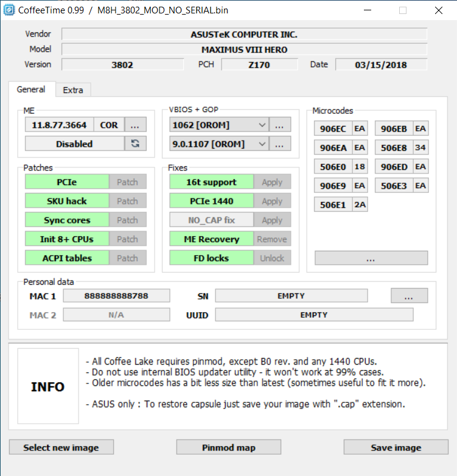This screenshot has height=476, width=457.
Task: Click the Sync cores status label
Action: (x=67, y=220)
